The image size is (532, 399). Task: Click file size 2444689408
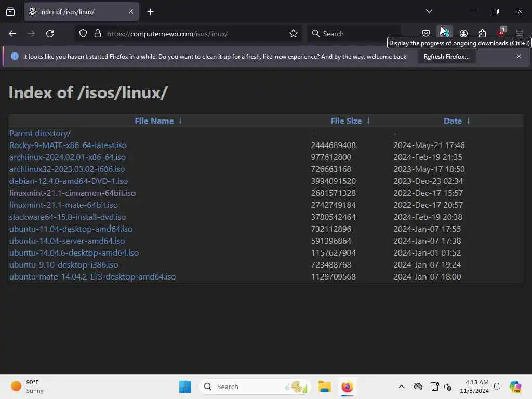coord(333,145)
